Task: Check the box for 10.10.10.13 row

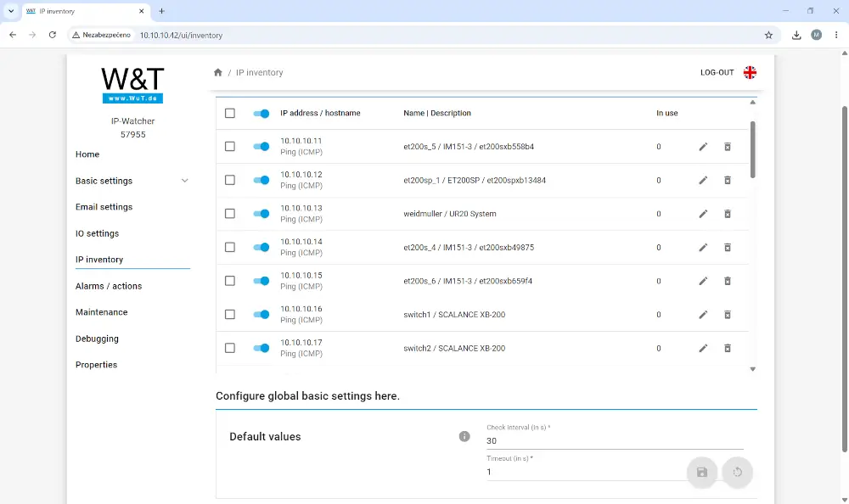Action: [230, 214]
